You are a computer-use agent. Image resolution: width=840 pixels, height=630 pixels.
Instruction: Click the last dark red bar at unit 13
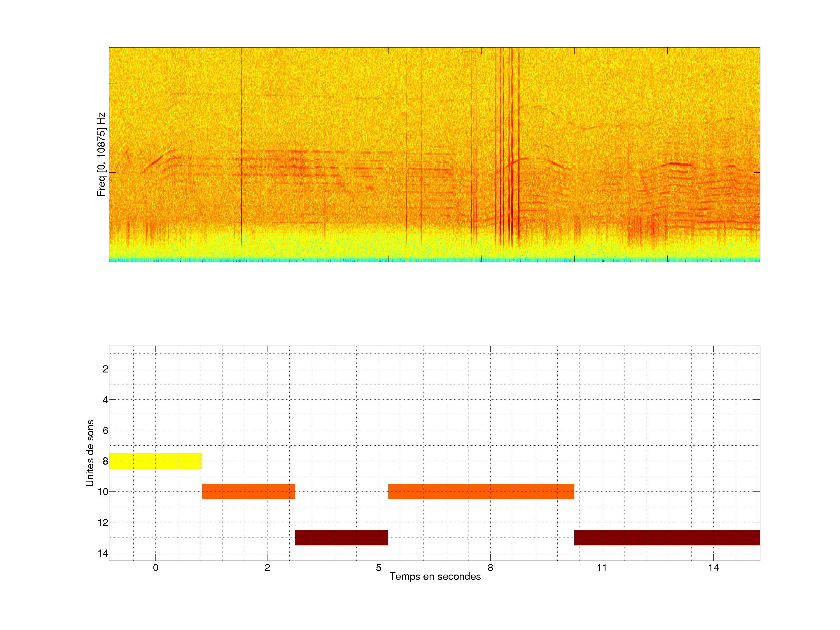click(667, 537)
